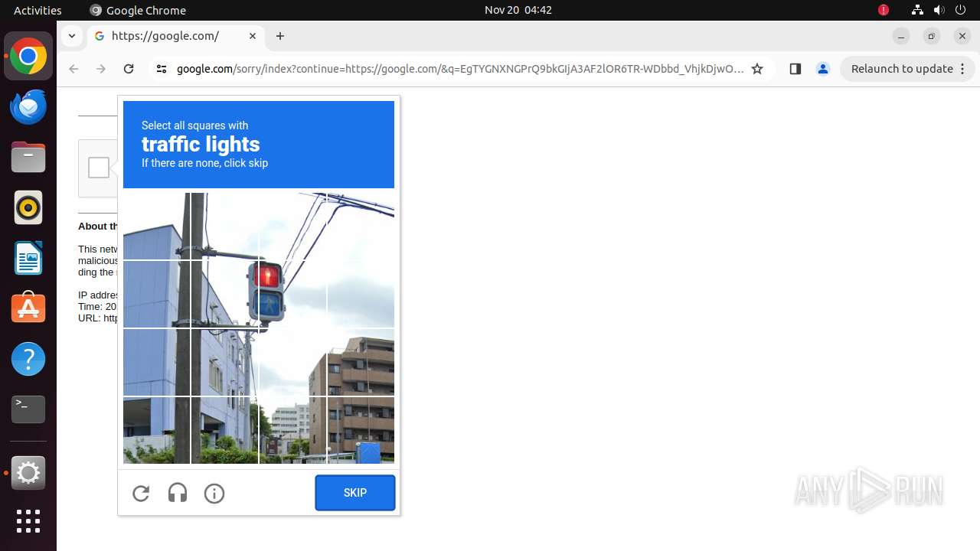Image resolution: width=980 pixels, height=551 pixels.
Task: Open Activities overview
Action: (38, 10)
